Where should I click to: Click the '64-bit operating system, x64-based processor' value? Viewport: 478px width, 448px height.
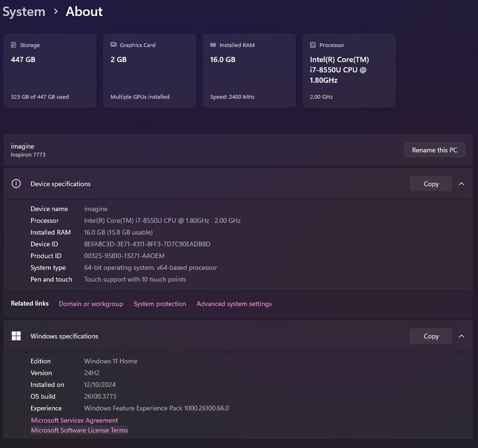click(x=151, y=267)
